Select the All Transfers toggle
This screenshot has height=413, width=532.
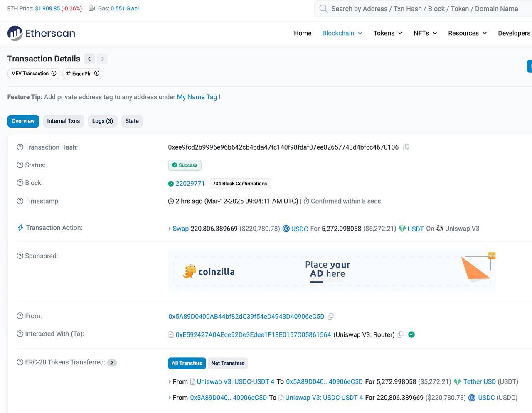[x=187, y=363]
